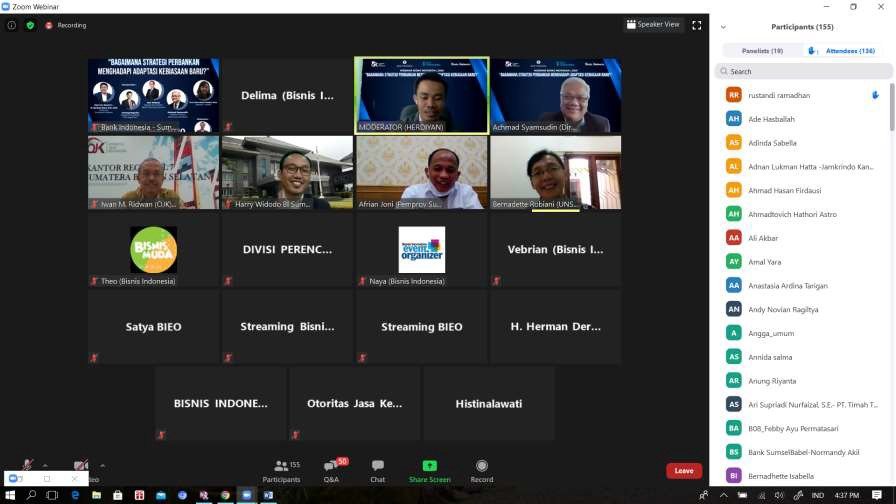Screen dimensions: 896x504
Task: Click the red Leave button
Action: coord(684,471)
